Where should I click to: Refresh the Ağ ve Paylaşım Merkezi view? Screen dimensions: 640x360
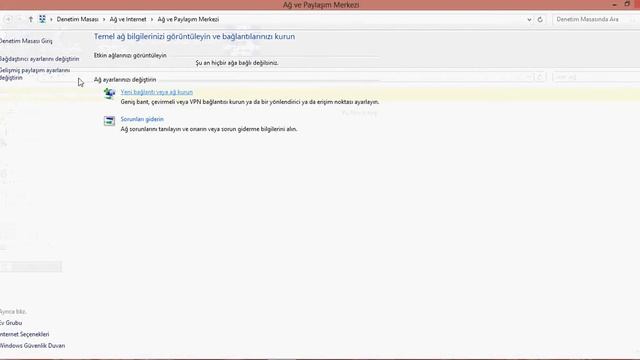540,19
